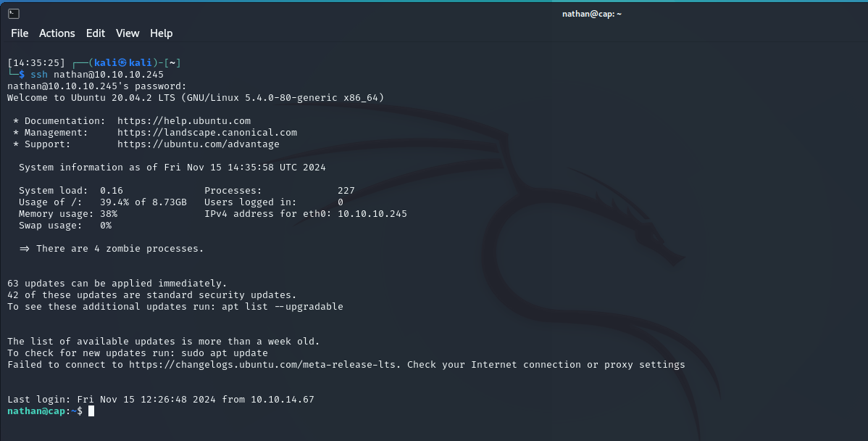The image size is (868, 441).
Task: Open the landscape.canonical.com management link
Action: pyautogui.click(x=208, y=132)
